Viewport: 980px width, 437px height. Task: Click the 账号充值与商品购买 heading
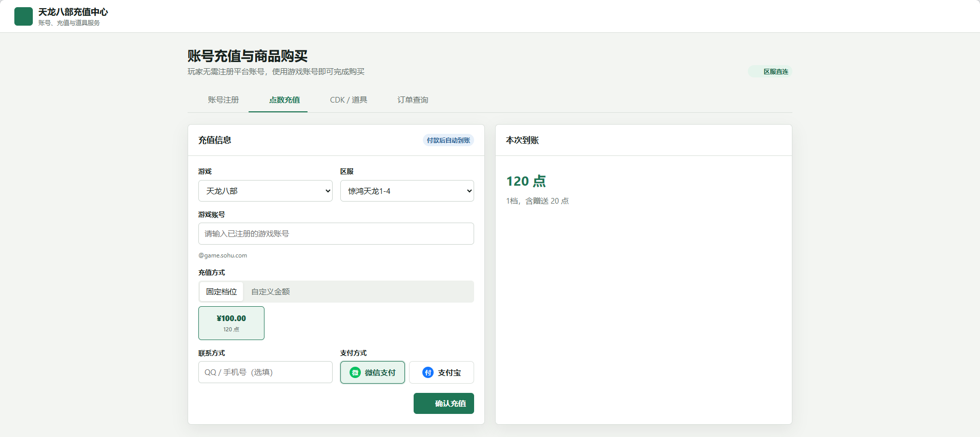tap(248, 56)
